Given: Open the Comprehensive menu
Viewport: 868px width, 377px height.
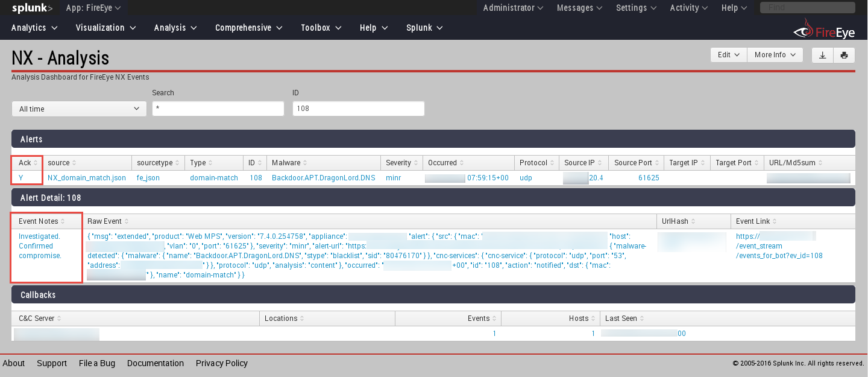Looking at the screenshot, I should coord(248,27).
